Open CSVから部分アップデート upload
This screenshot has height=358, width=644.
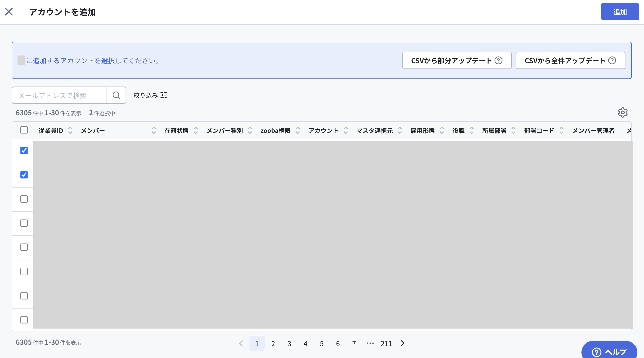(457, 60)
